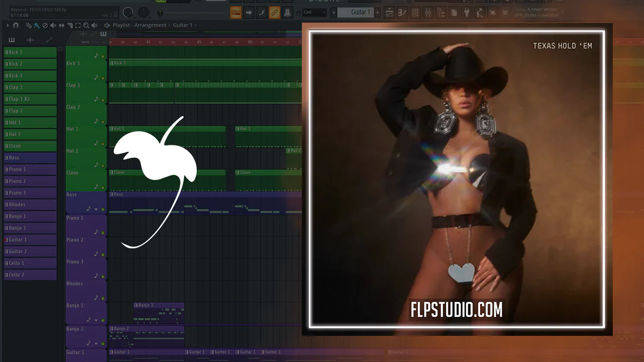The width and height of the screenshot is (644, 362).
Task: Open the Banjo 1 track dropdown arrow
Action: (96, 320)
